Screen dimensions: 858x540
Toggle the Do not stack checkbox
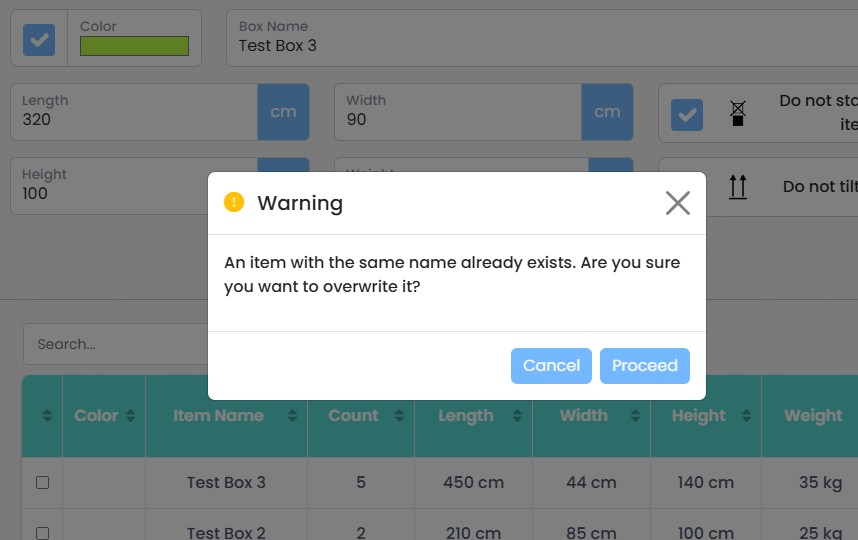[686, 114]
